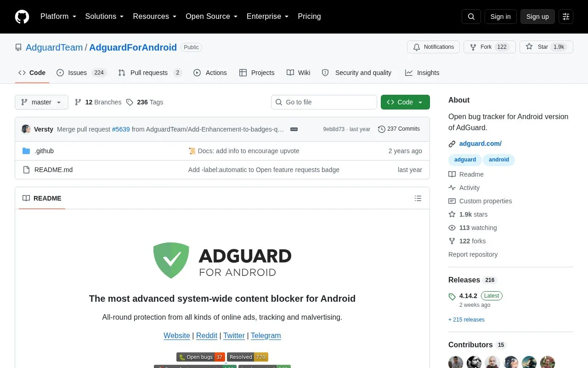588x368 pixels.
Task: Switch to the Projects tab
Action: tap(257, 73)
